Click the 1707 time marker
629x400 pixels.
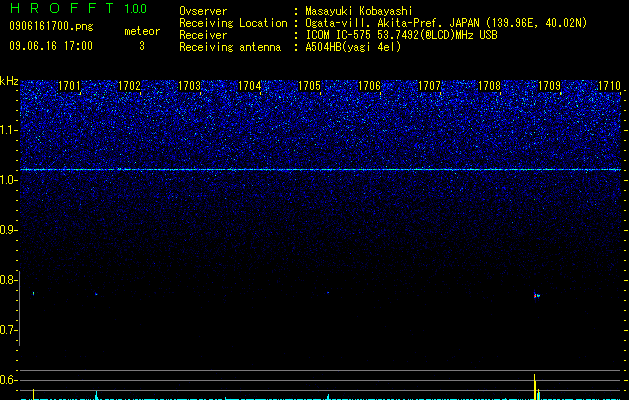coord(429,86)
